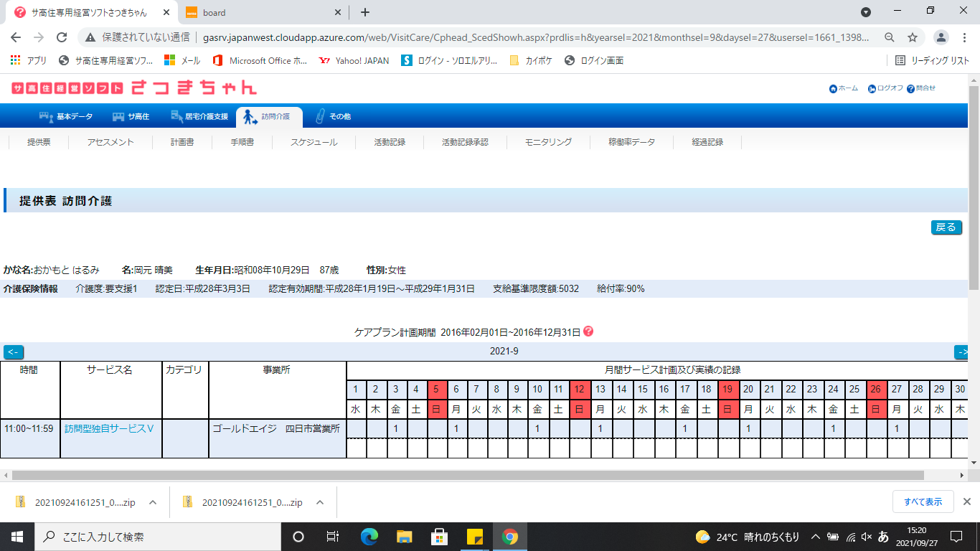980x551 pixels.
Task: Expand options for second downloaded zip file
Action: tap(320, 502)
